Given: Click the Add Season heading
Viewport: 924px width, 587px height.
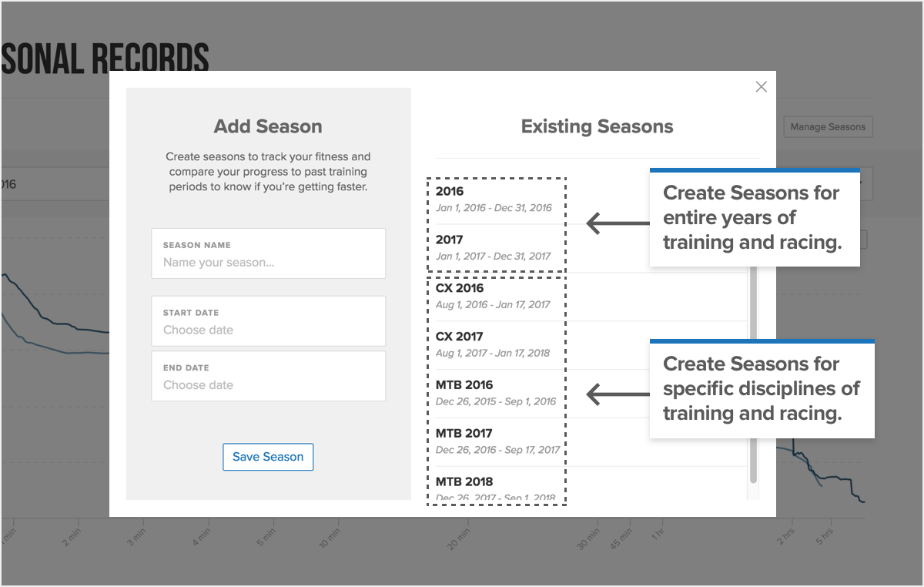Looking at the screenshot, I should coord(268,126).
